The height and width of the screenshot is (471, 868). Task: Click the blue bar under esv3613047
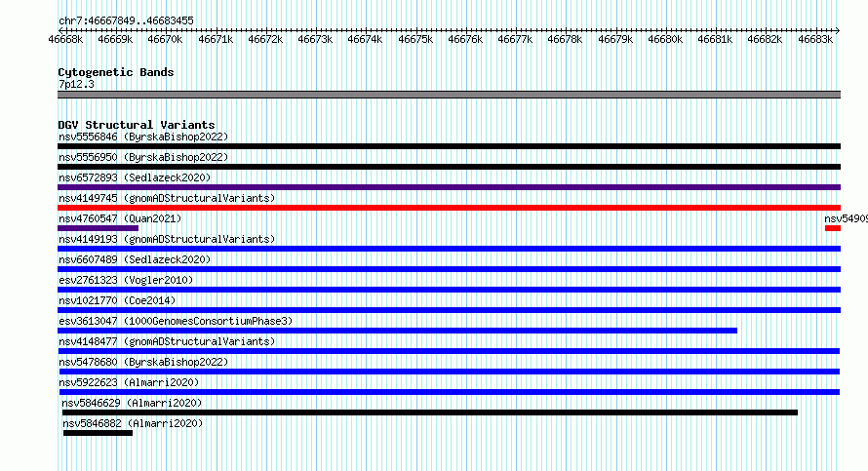tap(398, 331)
